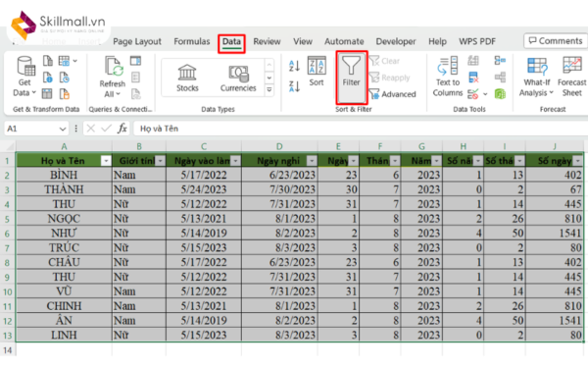Sort Z to A descending
588x368 pixels.
[294, 86]
